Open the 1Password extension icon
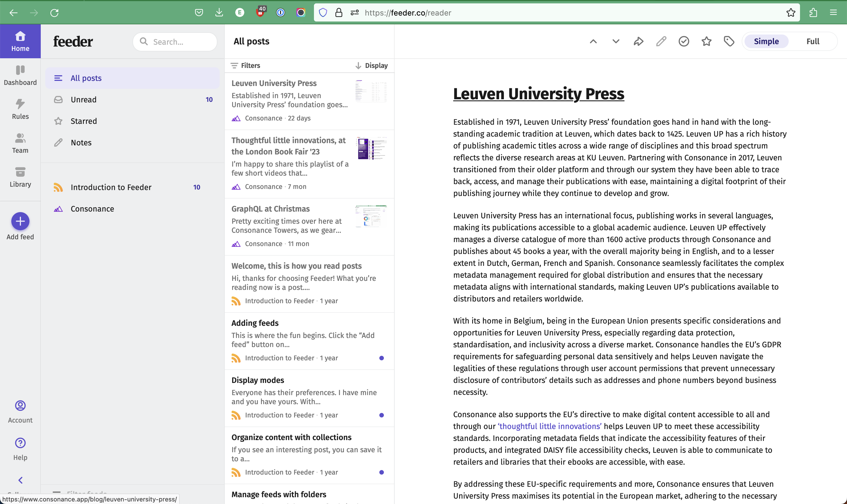847x504 pixels. (x=281, y=12)
